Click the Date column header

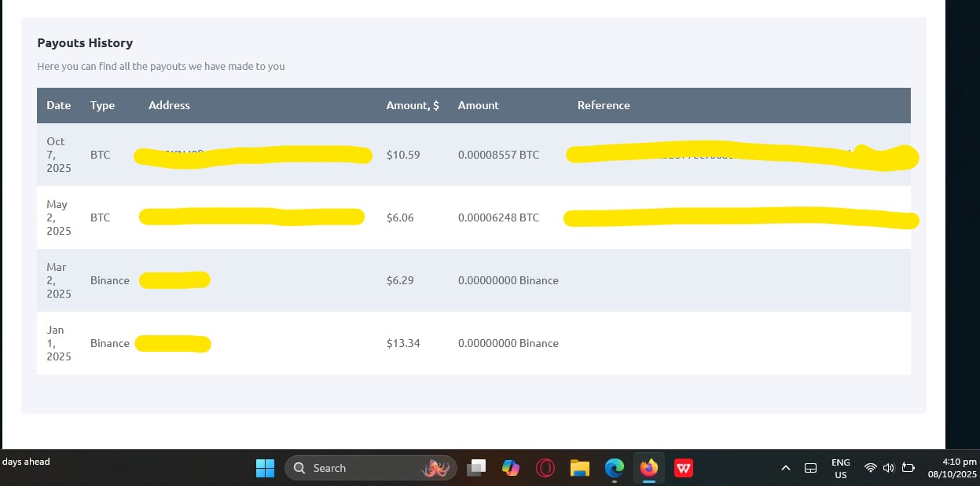coord(58,105)
